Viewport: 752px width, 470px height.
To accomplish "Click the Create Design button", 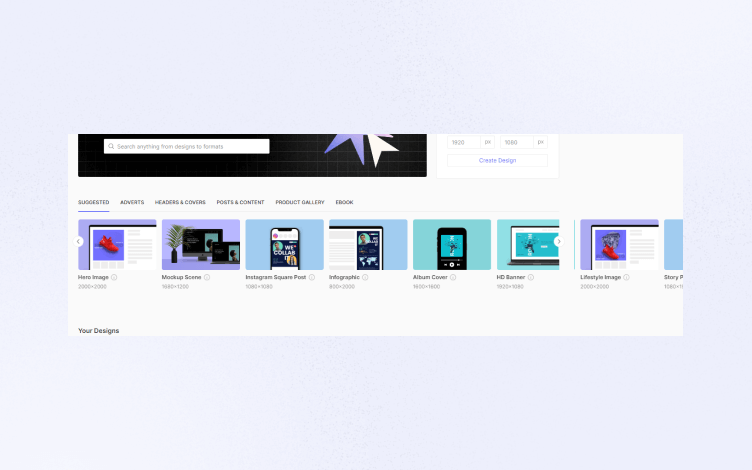I will pos(497,161).
